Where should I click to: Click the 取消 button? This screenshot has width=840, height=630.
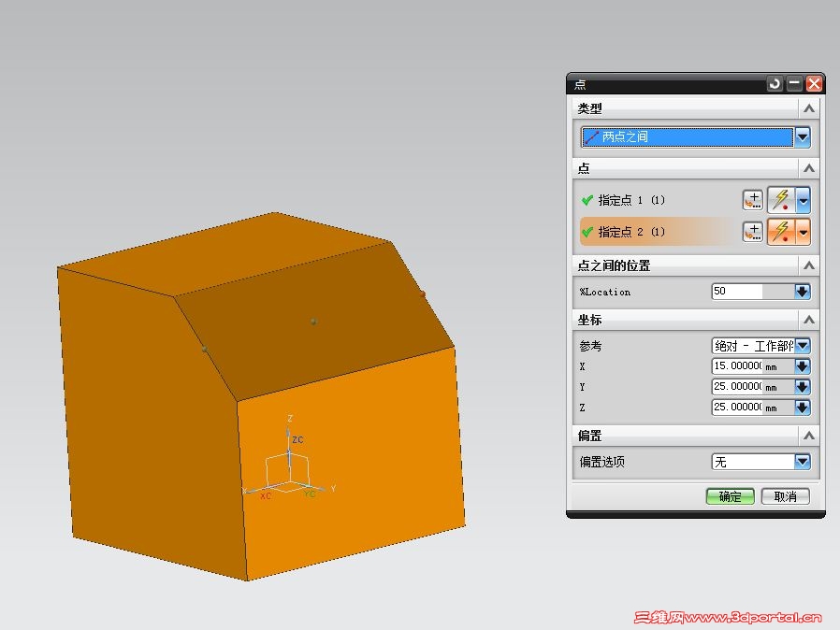tap(786, 496)
